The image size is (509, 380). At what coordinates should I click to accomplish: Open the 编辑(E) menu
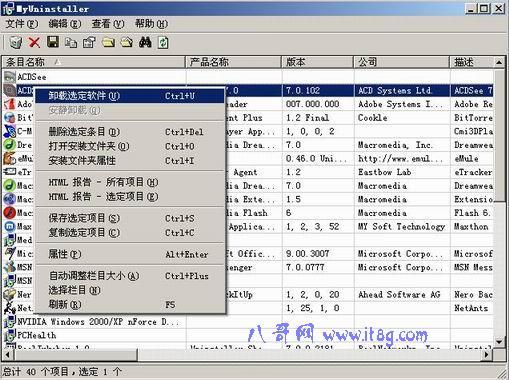(65, 24)
